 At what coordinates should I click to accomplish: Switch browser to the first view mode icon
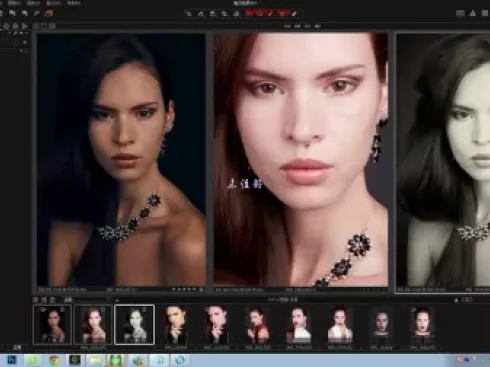pyautogui.click(x=36, y=300)
